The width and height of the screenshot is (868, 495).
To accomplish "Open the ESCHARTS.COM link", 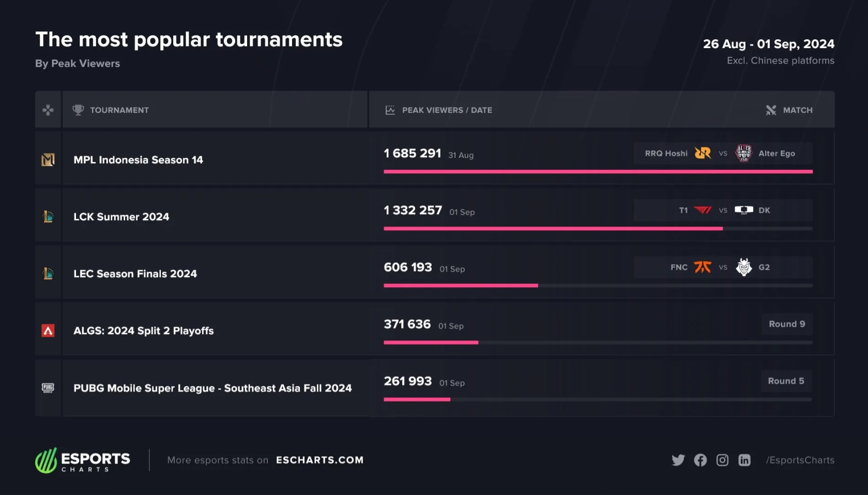I will (x=319, y=460).
